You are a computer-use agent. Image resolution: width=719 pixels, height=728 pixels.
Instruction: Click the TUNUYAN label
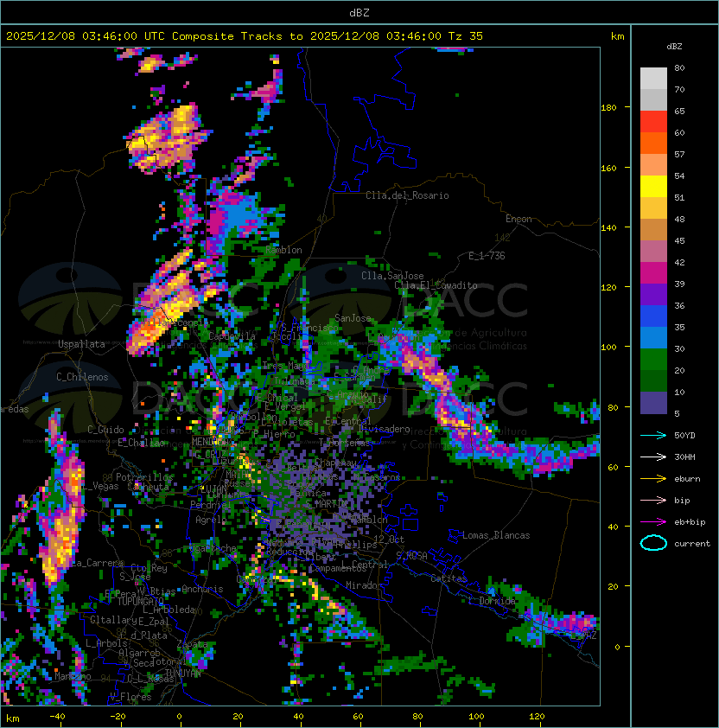point(183,674)
